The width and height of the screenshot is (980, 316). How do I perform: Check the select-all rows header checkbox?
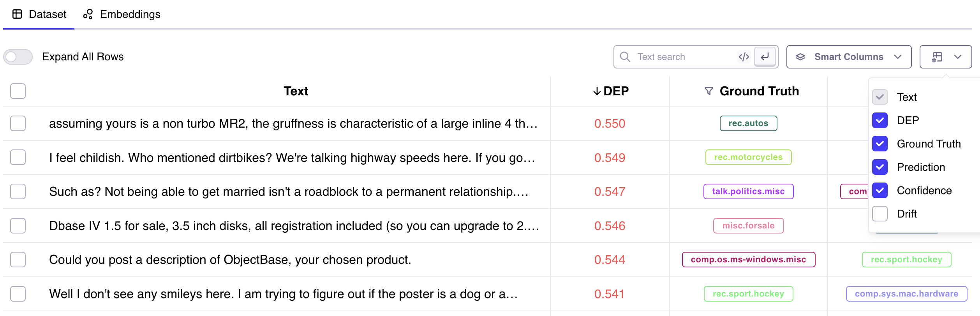pyautogui.click(x=18, y=91)
